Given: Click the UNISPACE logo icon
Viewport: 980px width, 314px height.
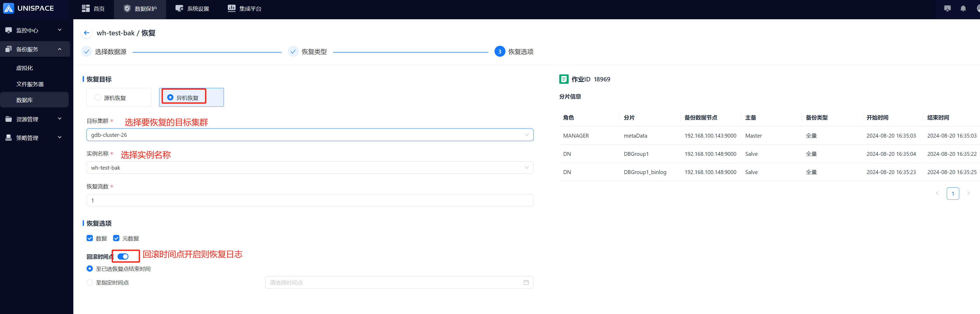Looking at the screenshot, I should click(8, 8).
